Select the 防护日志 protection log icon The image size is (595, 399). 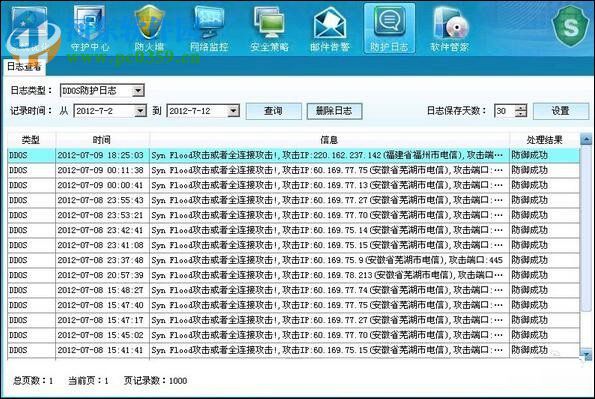click(389, 28)
